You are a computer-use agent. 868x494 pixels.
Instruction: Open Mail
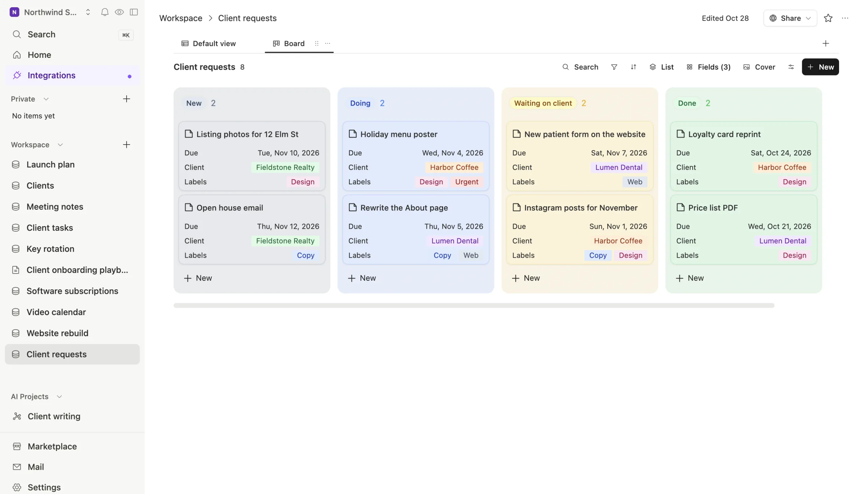pos(72,467)
